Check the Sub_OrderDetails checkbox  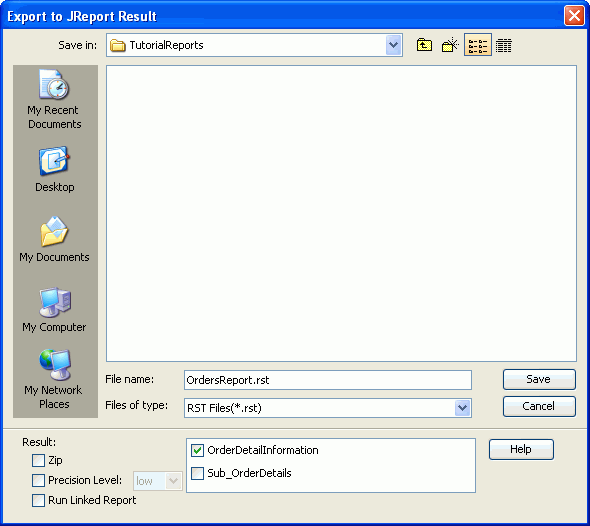pyautogui.click(x=197, y=473)
